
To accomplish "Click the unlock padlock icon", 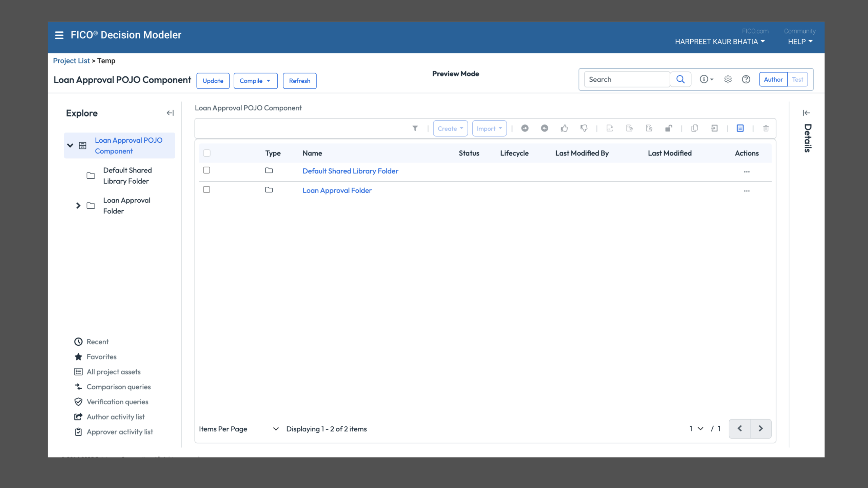I will click(x=669, y=128).
